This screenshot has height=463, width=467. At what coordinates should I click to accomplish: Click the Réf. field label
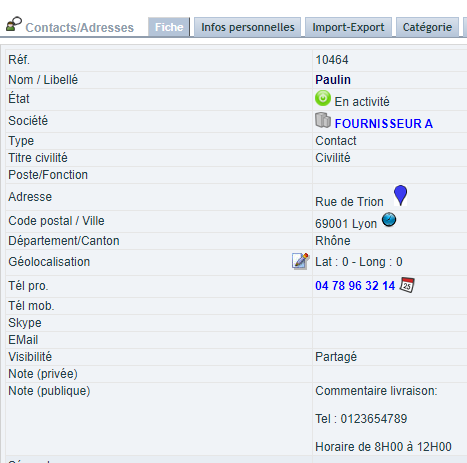click(19, 60)
